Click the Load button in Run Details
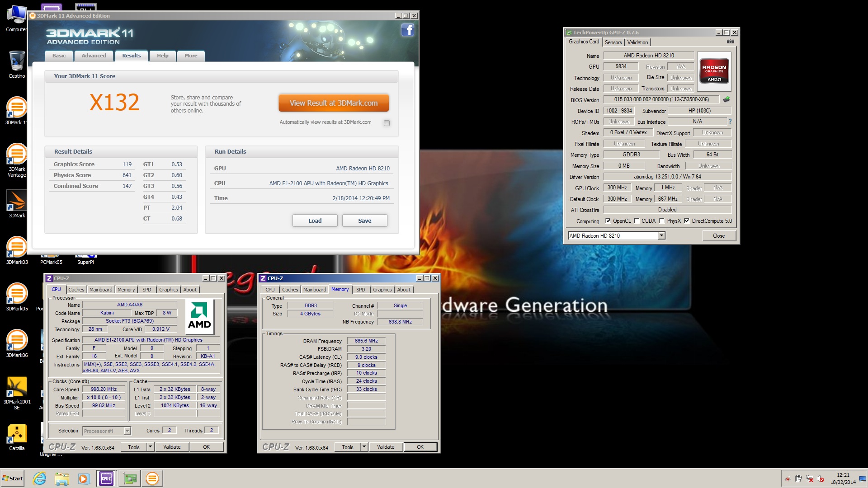Image resolution: width=868 pixels, height=488 pixels. pos(315,221)
